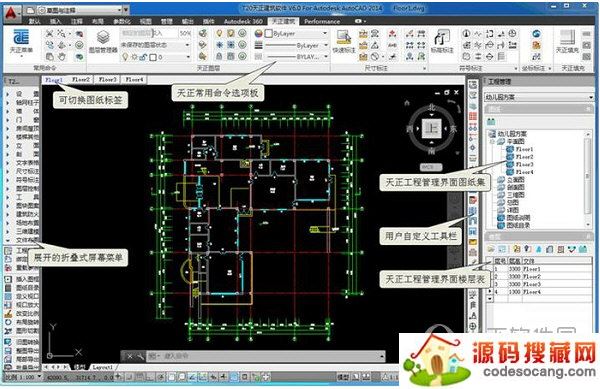This screenshot has height=389, width=600.
Task: Open the 天正菜单 large ribbon button
Action: click(21, 41)
